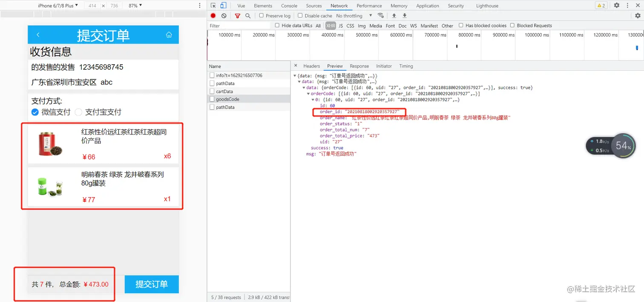Activate the inspect element picker icon
Screen dimensions: 644x302
tap(213, 6)
